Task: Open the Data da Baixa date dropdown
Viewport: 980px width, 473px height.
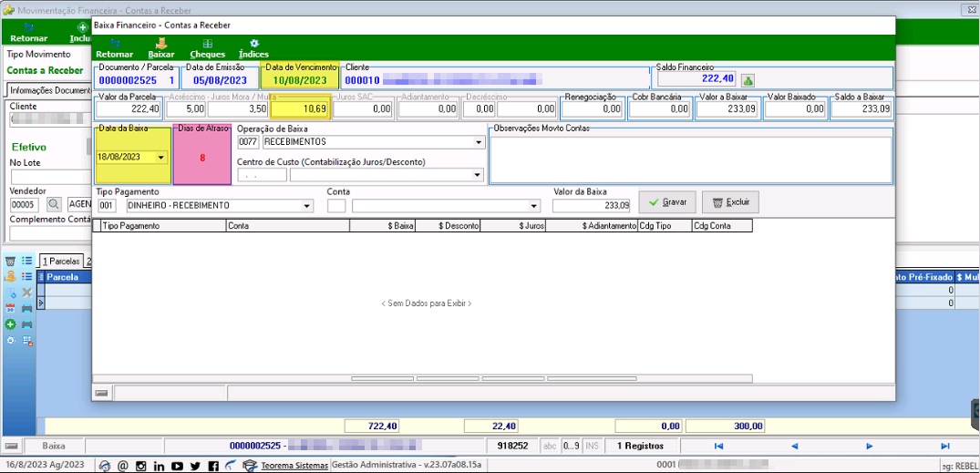Action: pos(162,158)
